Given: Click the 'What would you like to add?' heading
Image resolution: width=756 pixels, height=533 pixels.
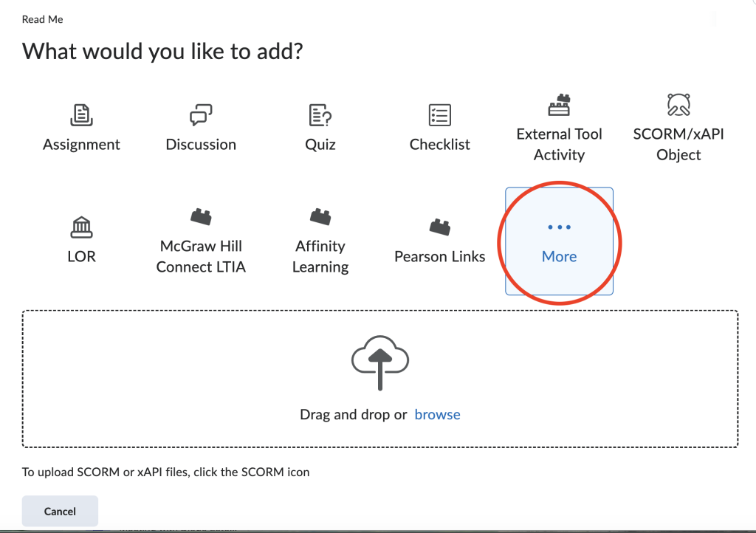Looking at the screenshot, I should 162,52.
